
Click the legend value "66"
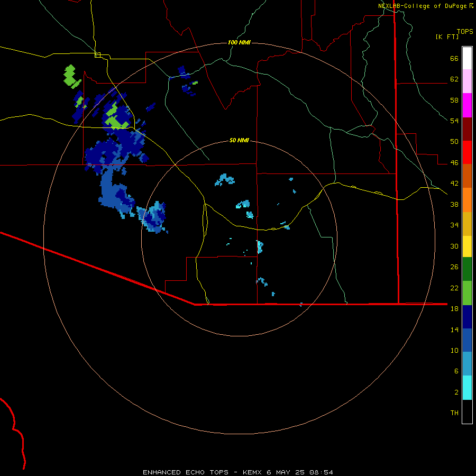click(x=454, y=59)
